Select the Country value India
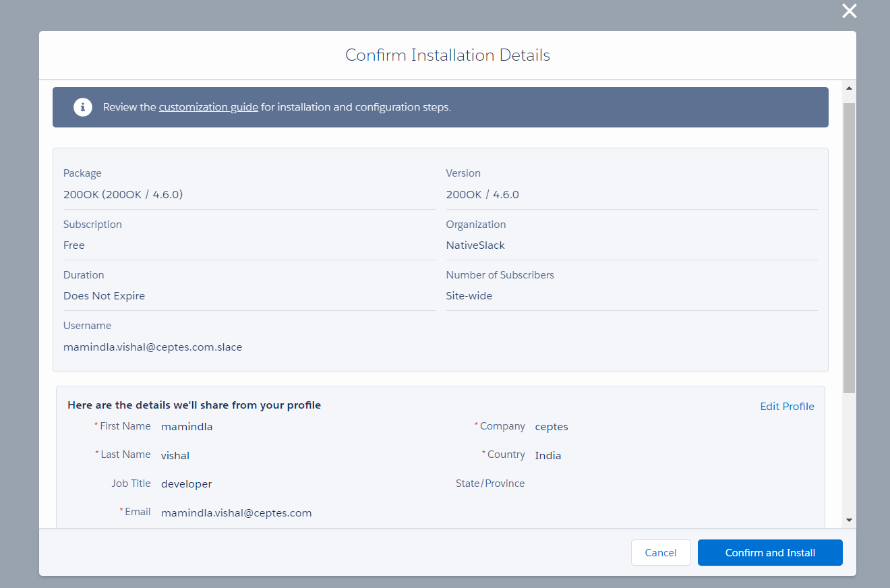 [547, 456]
